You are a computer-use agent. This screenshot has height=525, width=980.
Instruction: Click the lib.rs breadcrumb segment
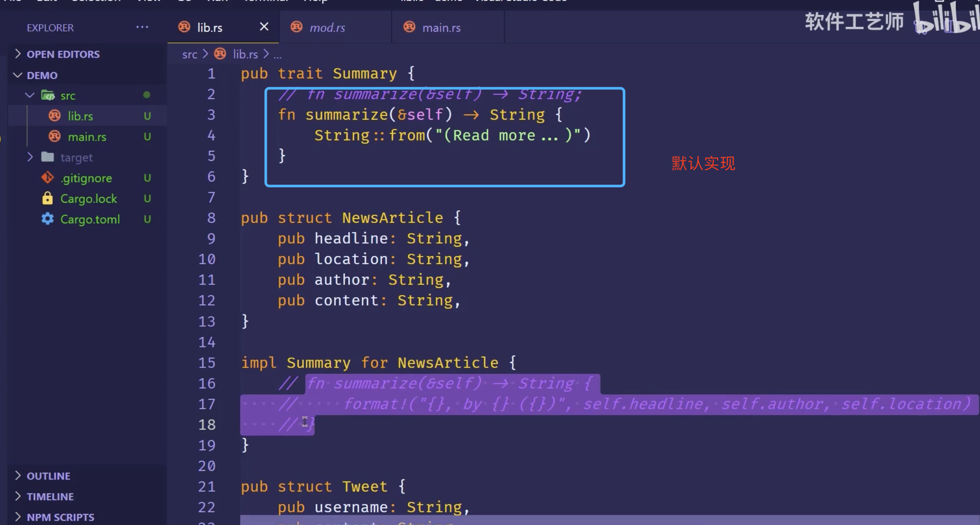pyautogui.click(x=245, y=54)
